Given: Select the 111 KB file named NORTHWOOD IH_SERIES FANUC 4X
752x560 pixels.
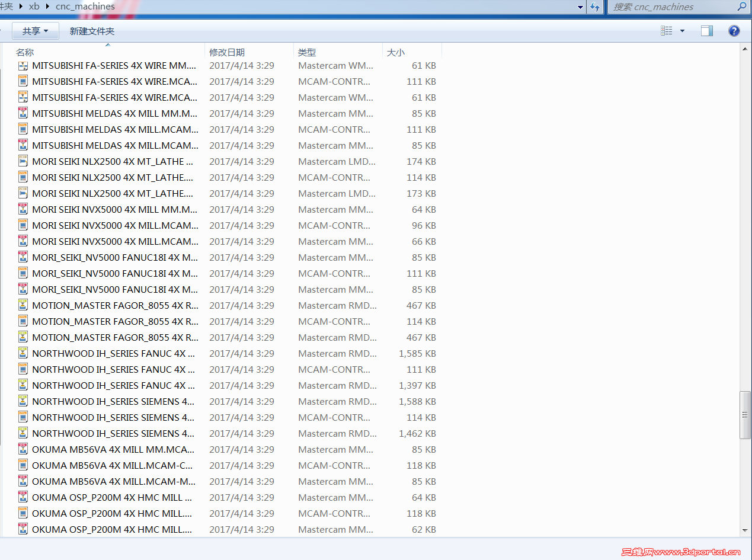Looking at the screenshot, I should (113, 369).
